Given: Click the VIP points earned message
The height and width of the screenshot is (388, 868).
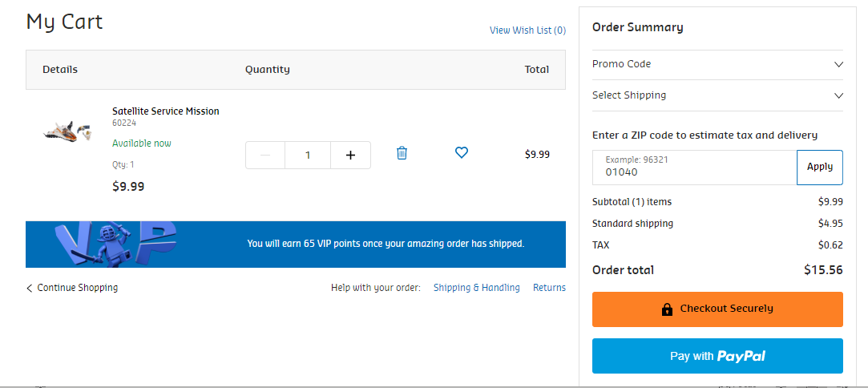Looking at the screenshot, I should (386, 244).
